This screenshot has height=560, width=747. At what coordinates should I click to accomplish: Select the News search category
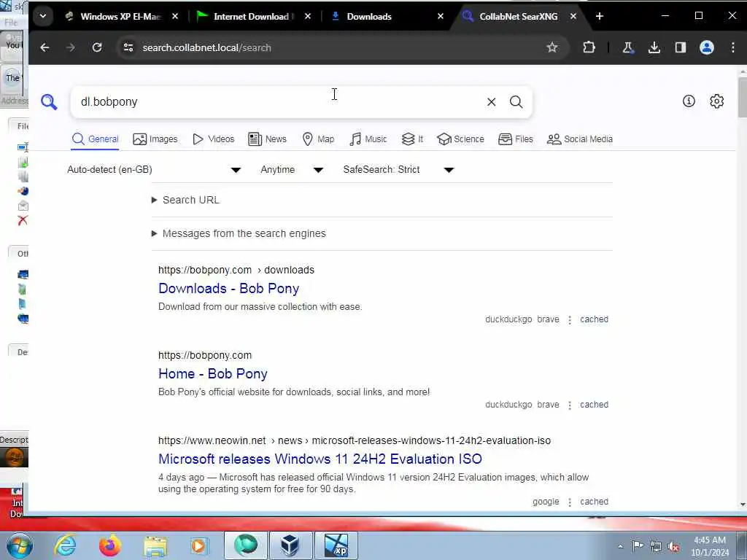pos(267,139)
